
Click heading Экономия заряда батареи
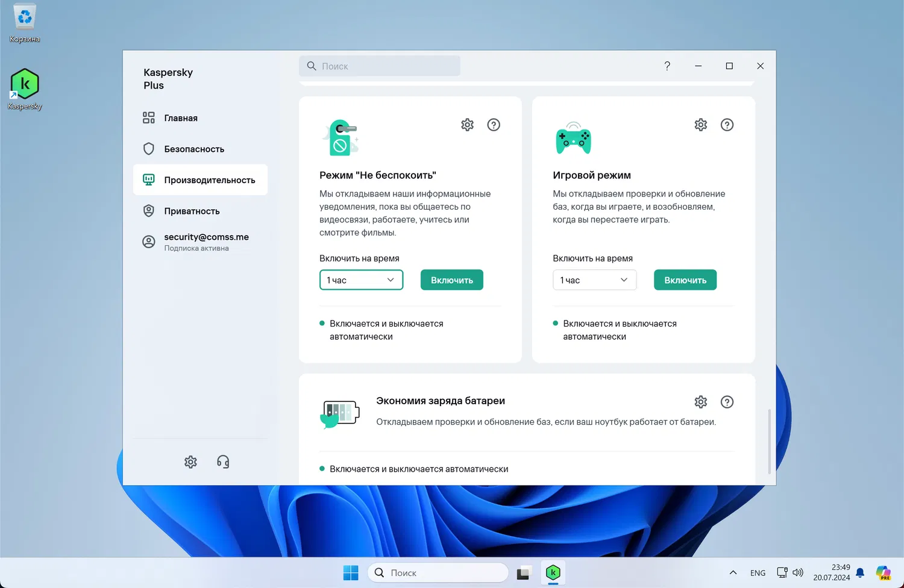[441, 401]
